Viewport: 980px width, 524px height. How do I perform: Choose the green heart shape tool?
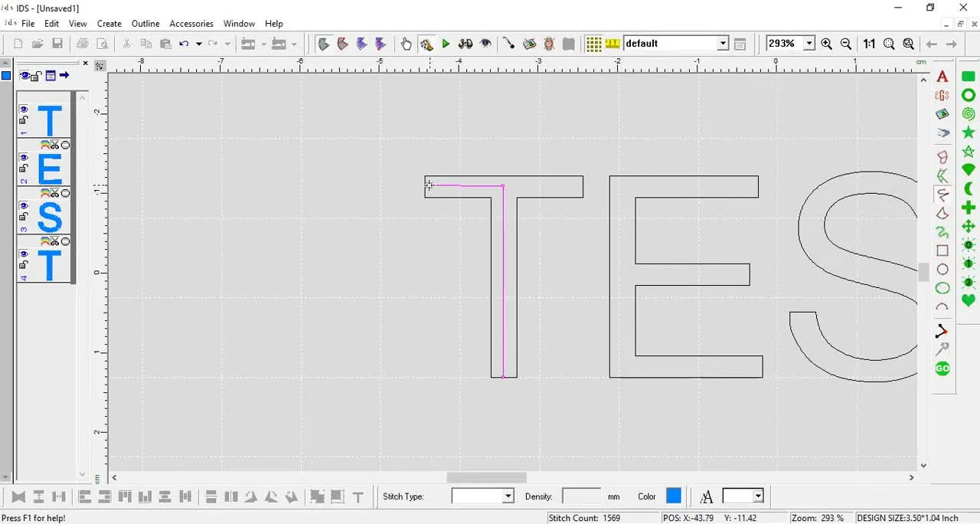967,301
